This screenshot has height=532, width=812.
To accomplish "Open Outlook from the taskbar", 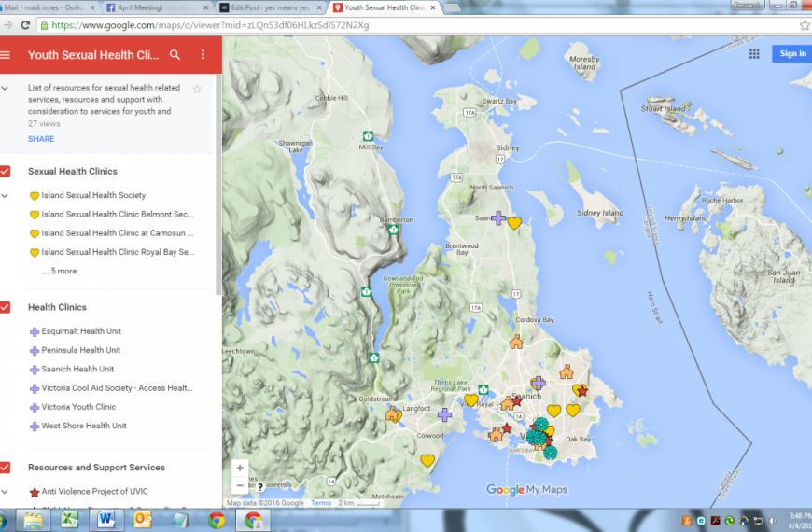I will tap(143, 520).
